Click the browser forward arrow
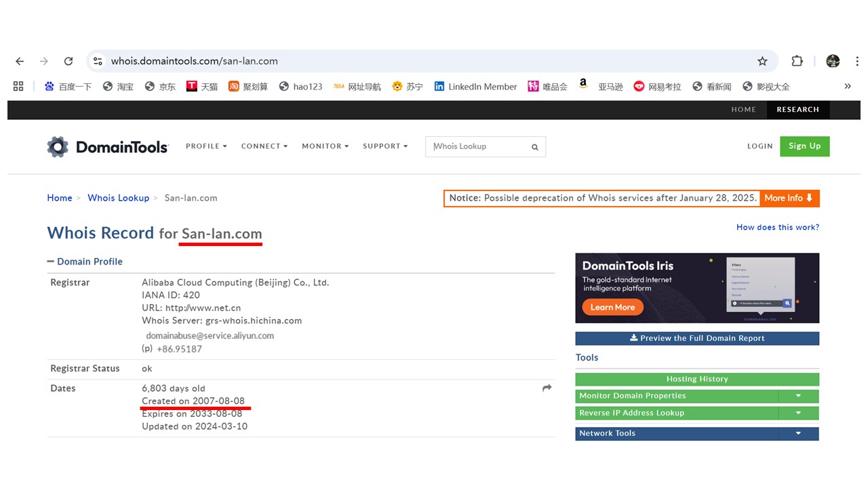Viewport: 868px width, 488px height. [x=44, y=61]
